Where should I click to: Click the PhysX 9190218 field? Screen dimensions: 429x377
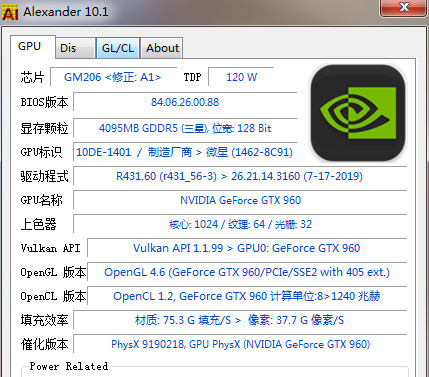(240, 344)
